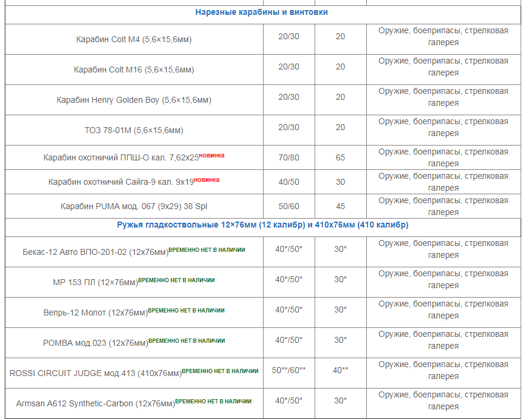Click the heading 'Ружья гладкоствольные 12×76мм (12 калибр)'
The image size is (523, 420).
point(211,225)
